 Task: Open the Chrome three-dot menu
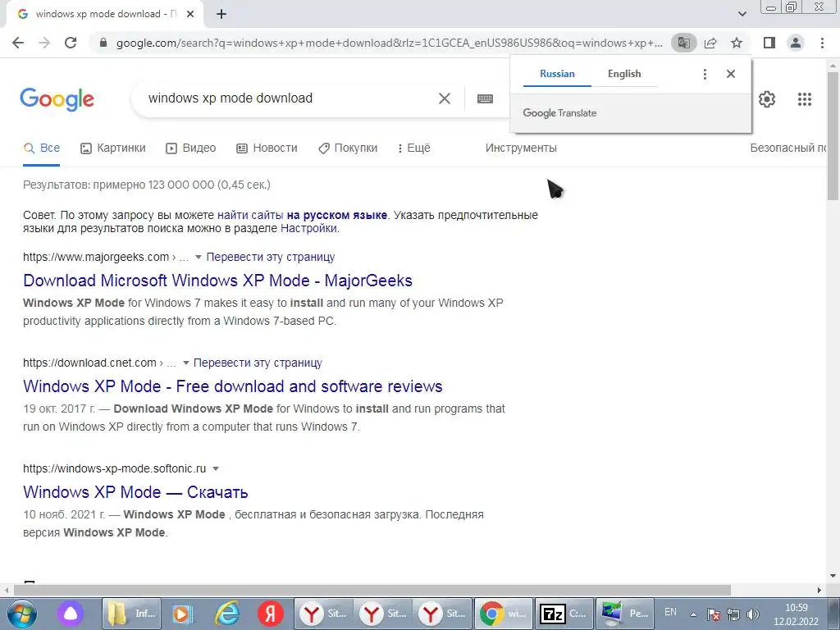click(822, 43)
